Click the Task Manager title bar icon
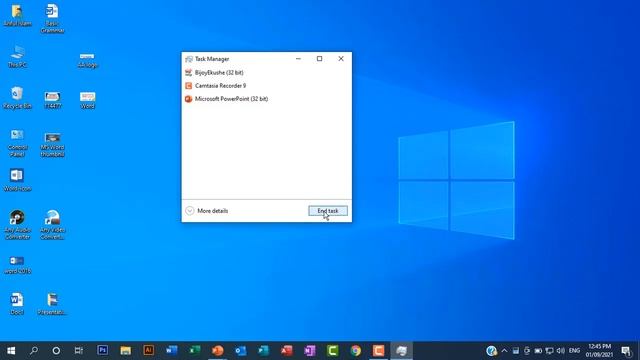 [189, 59]
